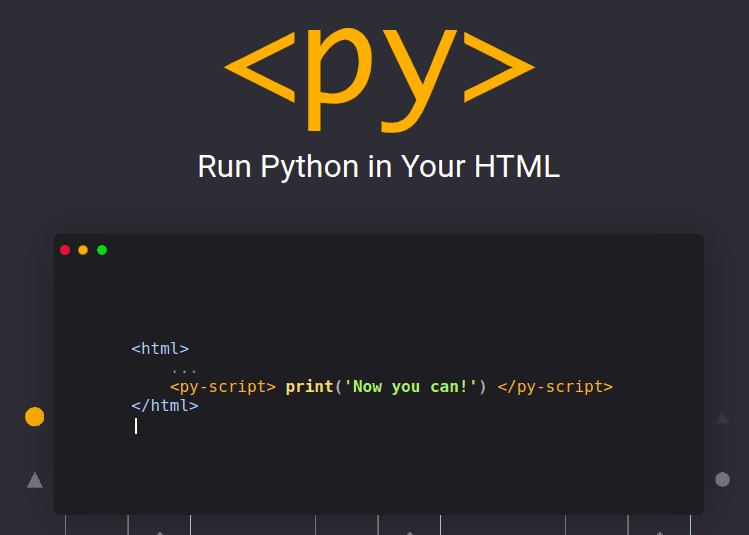Click the terminal title bar right of dots
Viewport: 749px width, 535px height.
coord(400,250)
